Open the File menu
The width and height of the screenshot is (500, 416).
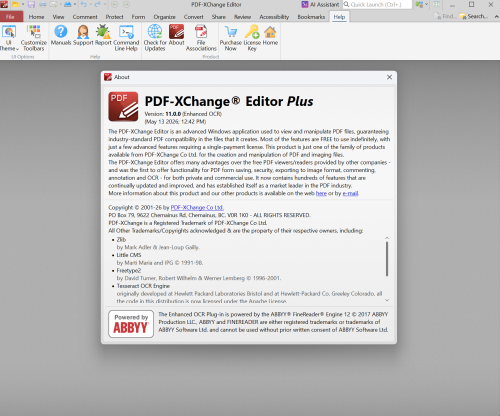[x=10, y=17]
